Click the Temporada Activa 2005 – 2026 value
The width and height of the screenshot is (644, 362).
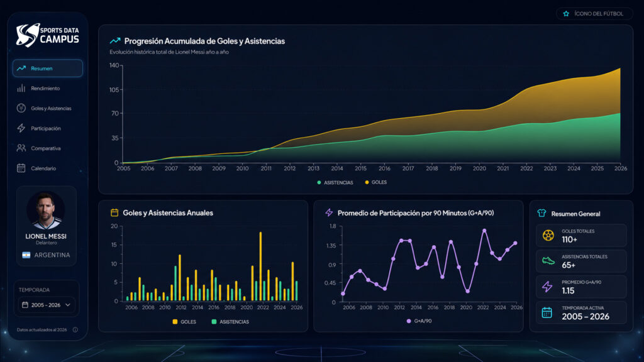(x=586, y=317)
